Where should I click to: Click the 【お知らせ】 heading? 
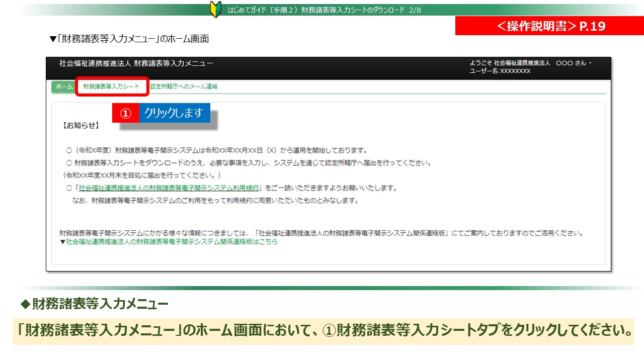(80, 125)
